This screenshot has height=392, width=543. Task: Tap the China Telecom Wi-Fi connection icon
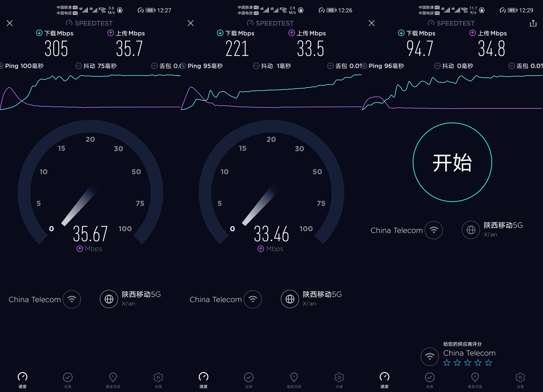433,230
